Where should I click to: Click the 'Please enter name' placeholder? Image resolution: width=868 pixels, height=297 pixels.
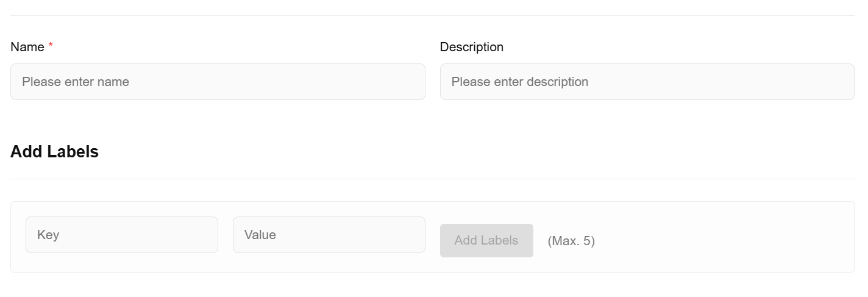(76, 82)
